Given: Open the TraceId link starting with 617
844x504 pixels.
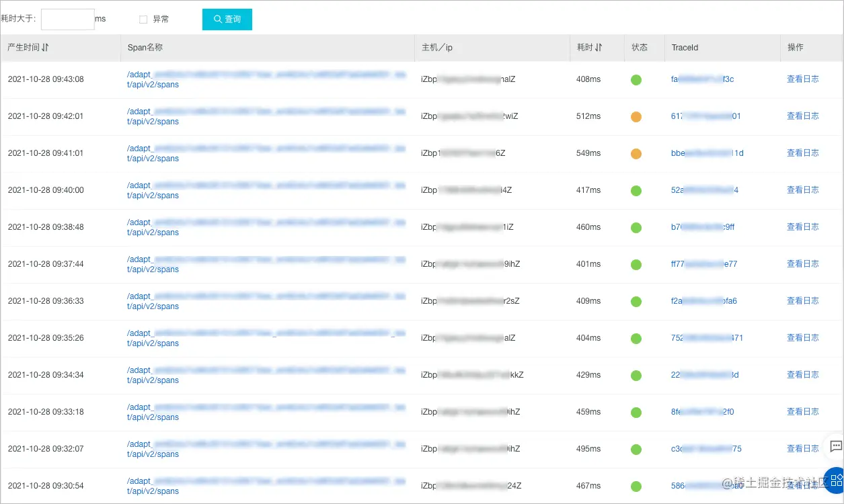Looking at the screenshot, I should point(705,116).
